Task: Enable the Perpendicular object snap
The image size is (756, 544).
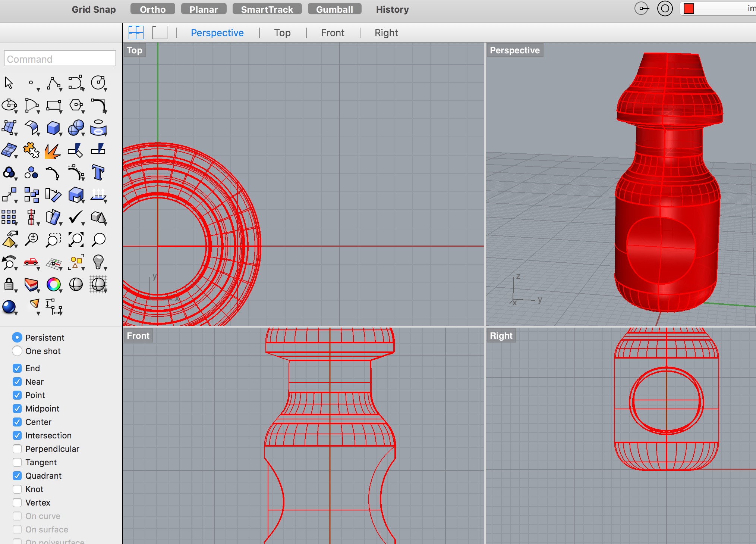Action: [x=17, y=449]
